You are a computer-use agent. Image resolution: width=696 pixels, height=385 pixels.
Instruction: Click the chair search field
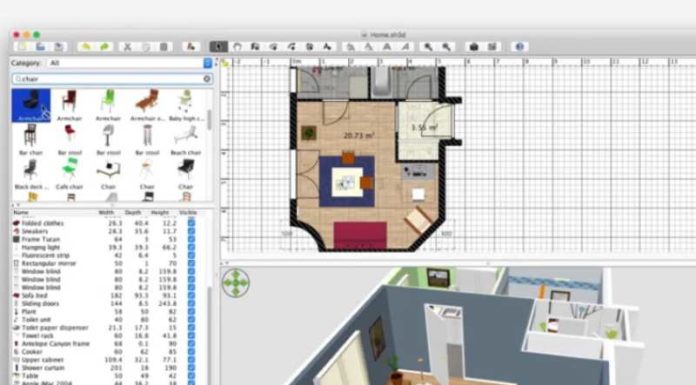tap(112, 79)
